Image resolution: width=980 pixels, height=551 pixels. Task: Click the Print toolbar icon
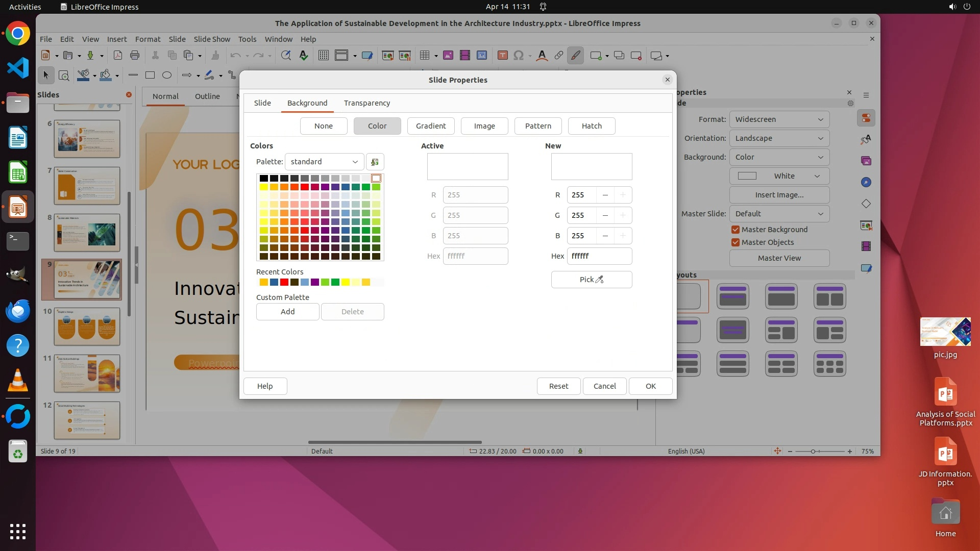(x=135, y=56)
